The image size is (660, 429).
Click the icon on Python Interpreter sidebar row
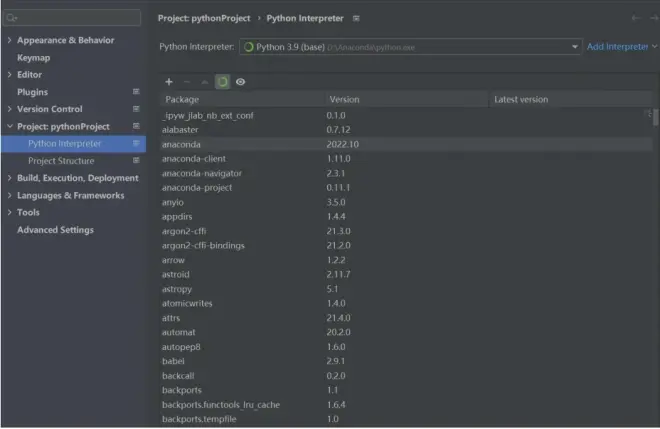click(x=136, y=143)
